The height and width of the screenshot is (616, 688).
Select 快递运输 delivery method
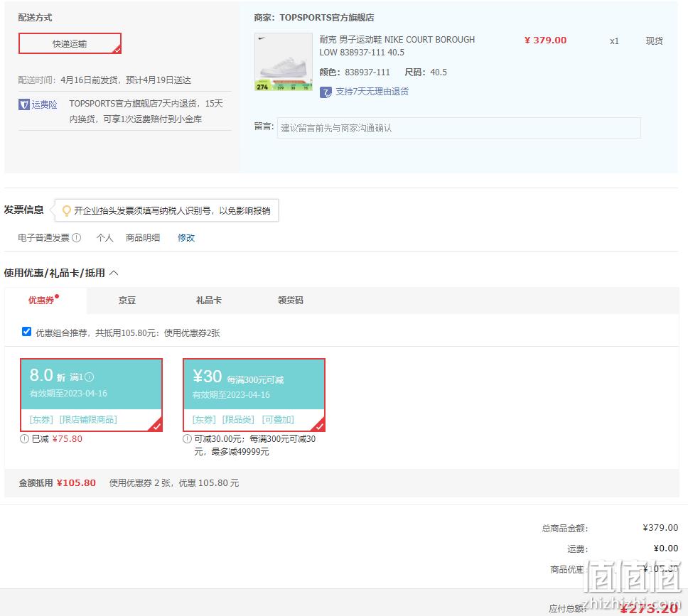70,43
